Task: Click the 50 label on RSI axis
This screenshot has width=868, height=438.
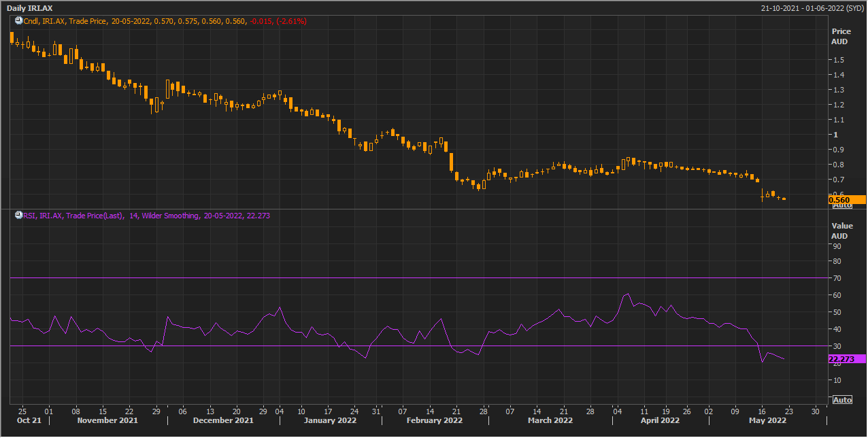Action: pos(837,313)
